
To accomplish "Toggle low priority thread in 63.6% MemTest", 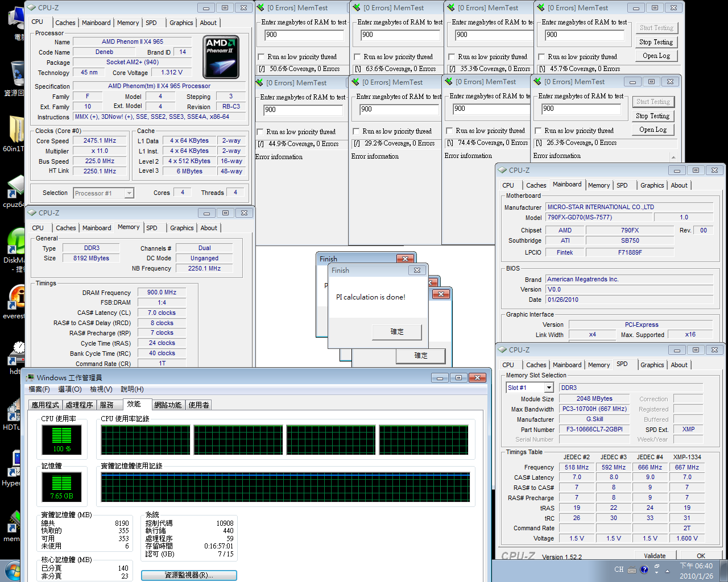I will 358,57.
